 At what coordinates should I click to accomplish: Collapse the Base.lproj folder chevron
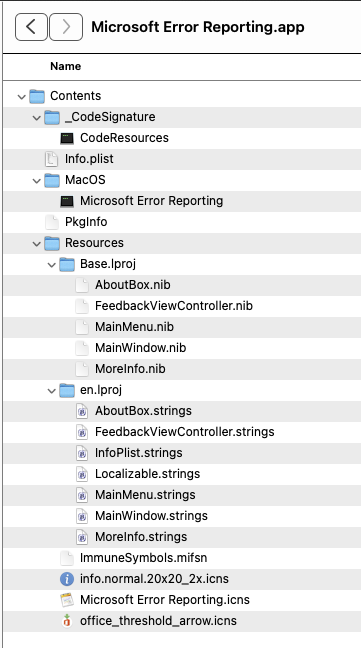coord(51,264)
